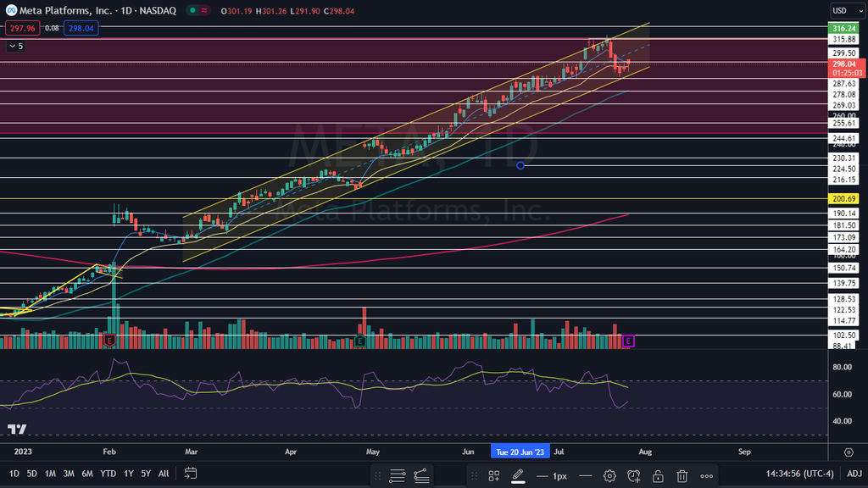Select the YTD time range

(108, 474)
